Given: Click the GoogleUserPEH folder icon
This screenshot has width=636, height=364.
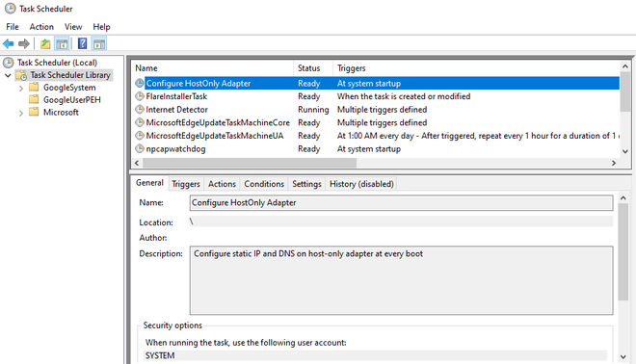Looking at the screenshot, I should pyautogui.click(x=34, y=99).
